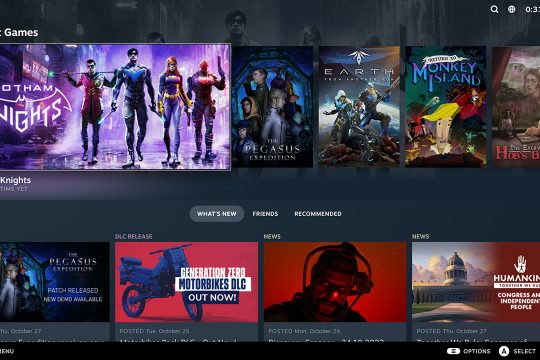540x360 pixels.
Task: Select the Hob's Barrow game cover
Action: (516, 107)
